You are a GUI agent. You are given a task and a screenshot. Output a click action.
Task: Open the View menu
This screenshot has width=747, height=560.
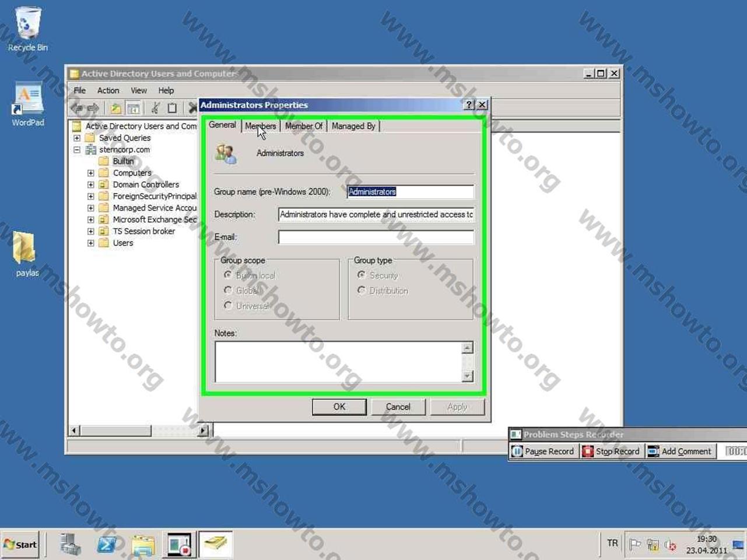pyautogui.click(x=139, y=90)
